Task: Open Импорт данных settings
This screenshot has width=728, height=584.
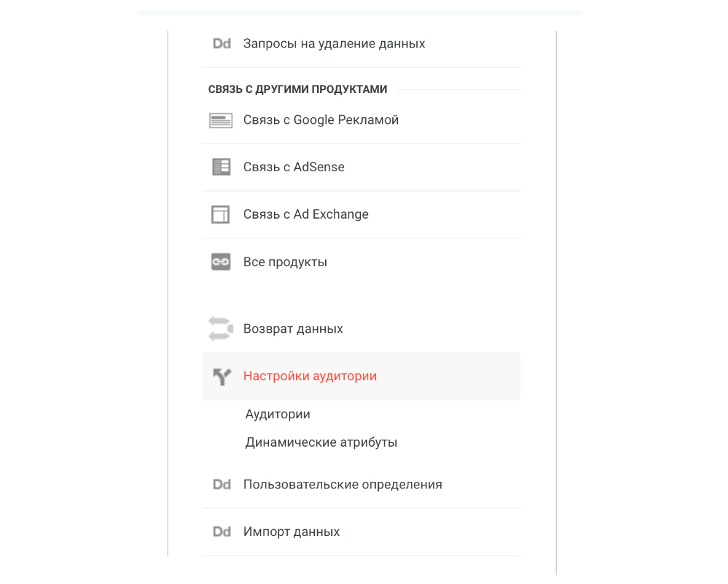Action: point(361,532)
